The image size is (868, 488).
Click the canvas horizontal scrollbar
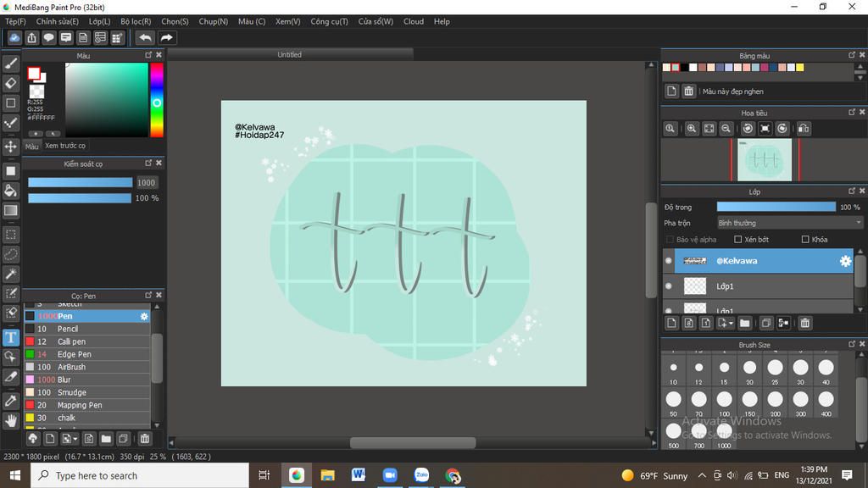coord(413,442)
